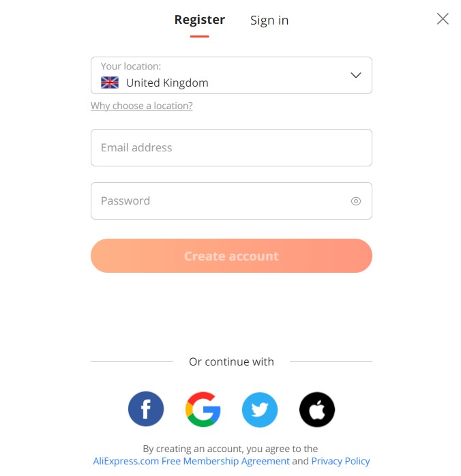Expand the location chevron arrow
Image resolution: width=461 pixels, height=476 pixels.
pos(356,75)
